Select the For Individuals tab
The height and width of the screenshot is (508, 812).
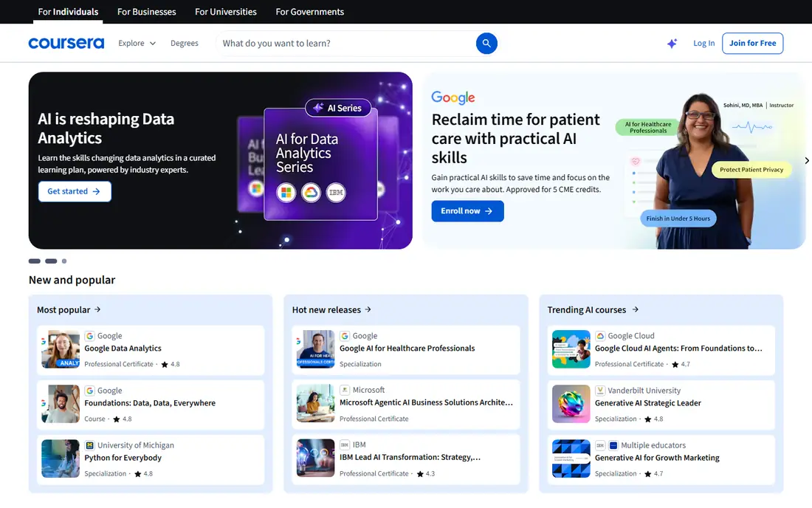[x=68, y=12]
